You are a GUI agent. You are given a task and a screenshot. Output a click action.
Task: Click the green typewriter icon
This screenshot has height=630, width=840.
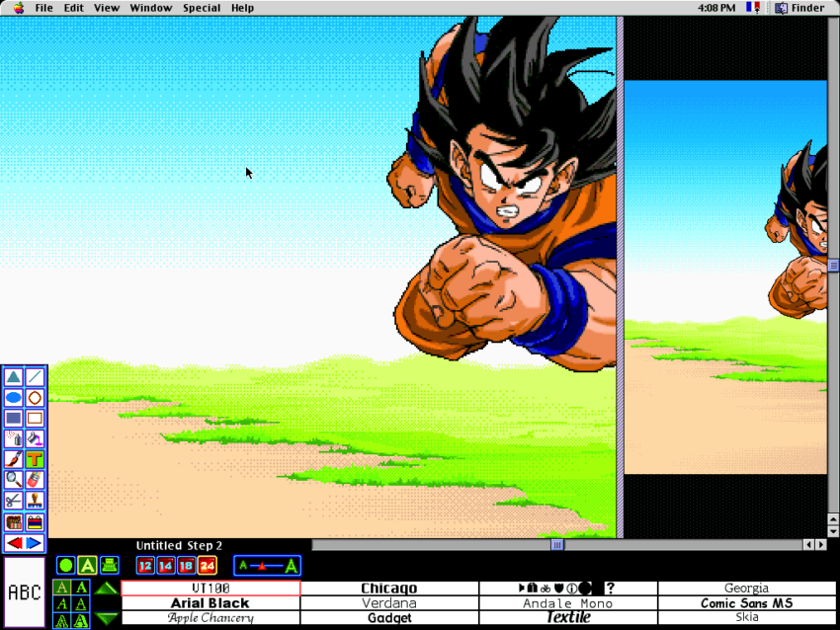(x=110, y=565)
